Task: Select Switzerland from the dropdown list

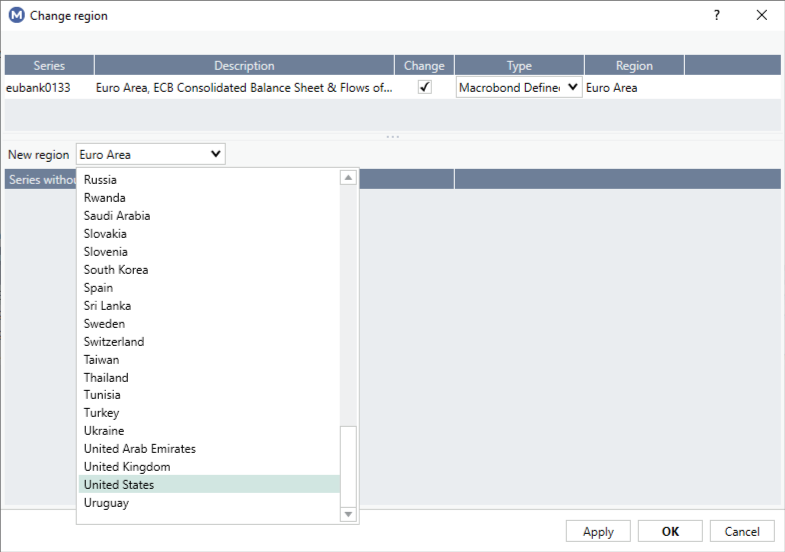Action: click(114, 342)
